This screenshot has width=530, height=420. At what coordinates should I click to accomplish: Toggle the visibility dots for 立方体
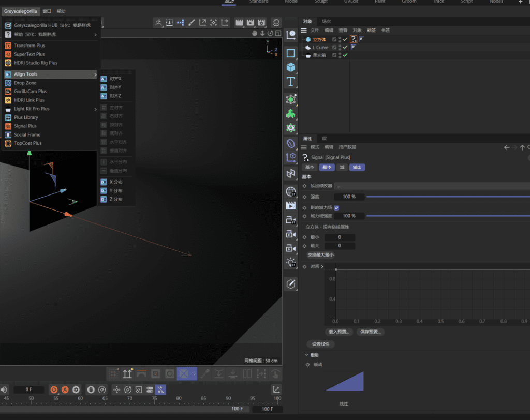[x=340, y=39]
